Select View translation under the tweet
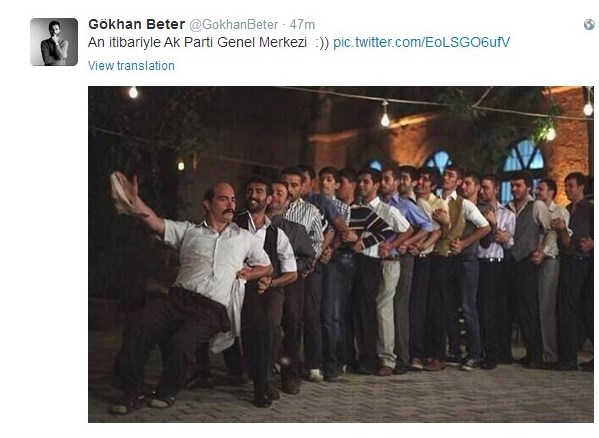The image size is (599, 438). click(131, 66)
